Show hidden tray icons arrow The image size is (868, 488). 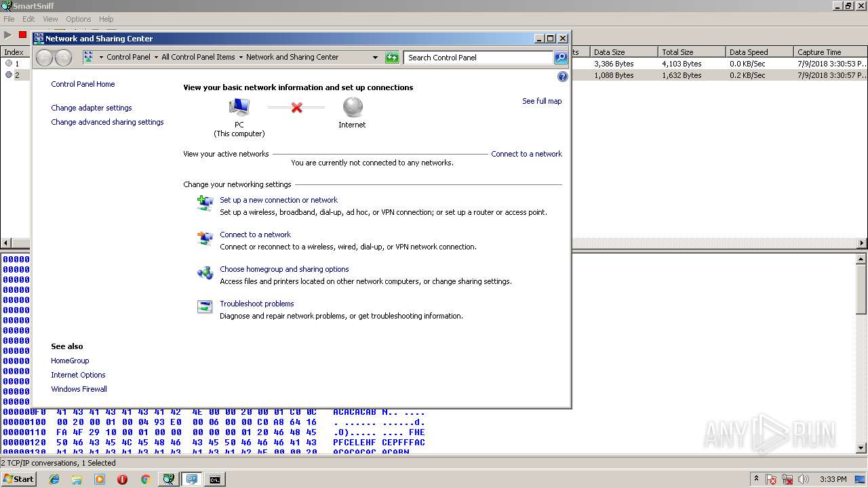click(x=756, y=479)
